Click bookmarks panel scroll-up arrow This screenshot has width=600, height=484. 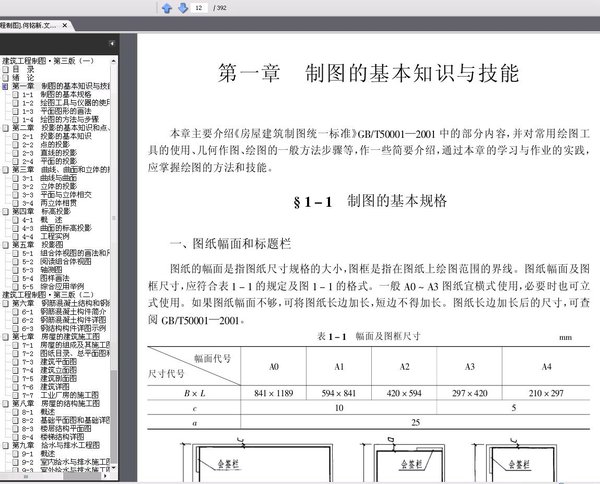click(x=114, y=61)
